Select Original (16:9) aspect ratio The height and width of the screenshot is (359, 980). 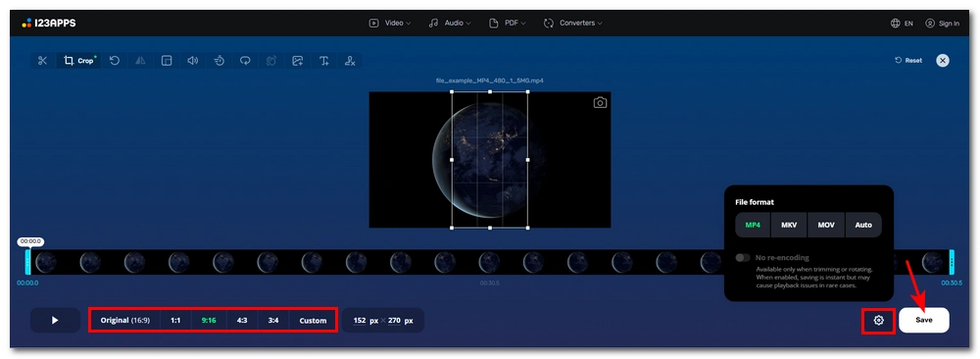(125, 320)
